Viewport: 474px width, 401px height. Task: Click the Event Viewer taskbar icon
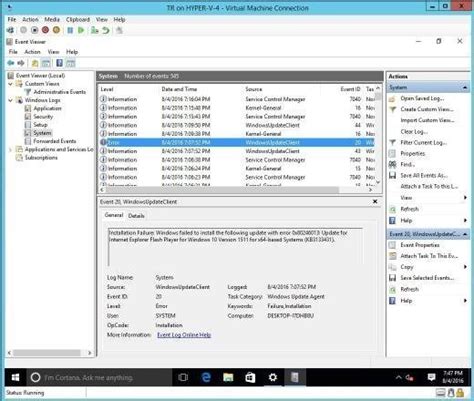click(295, 377)
